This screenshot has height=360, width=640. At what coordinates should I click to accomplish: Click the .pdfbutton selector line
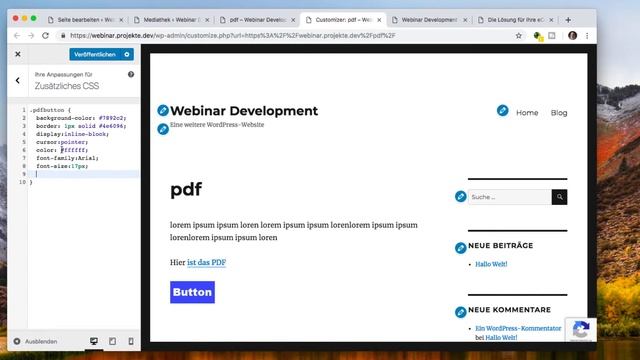[x=50, y=110]
